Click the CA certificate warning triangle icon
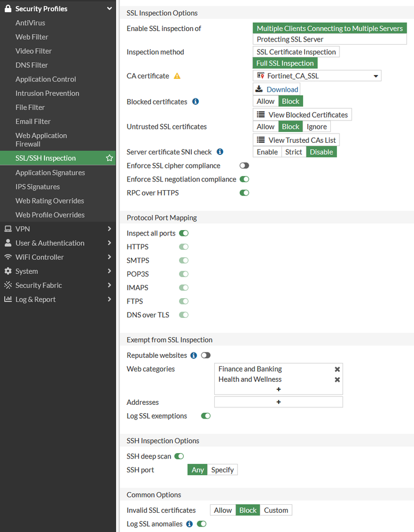The width and height of the screenshot is (414, 532). (x=177, y=76)
